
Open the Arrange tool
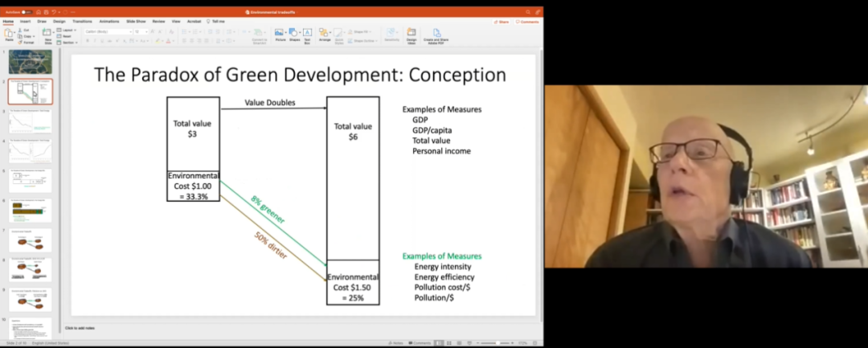(x=325, y=34)
